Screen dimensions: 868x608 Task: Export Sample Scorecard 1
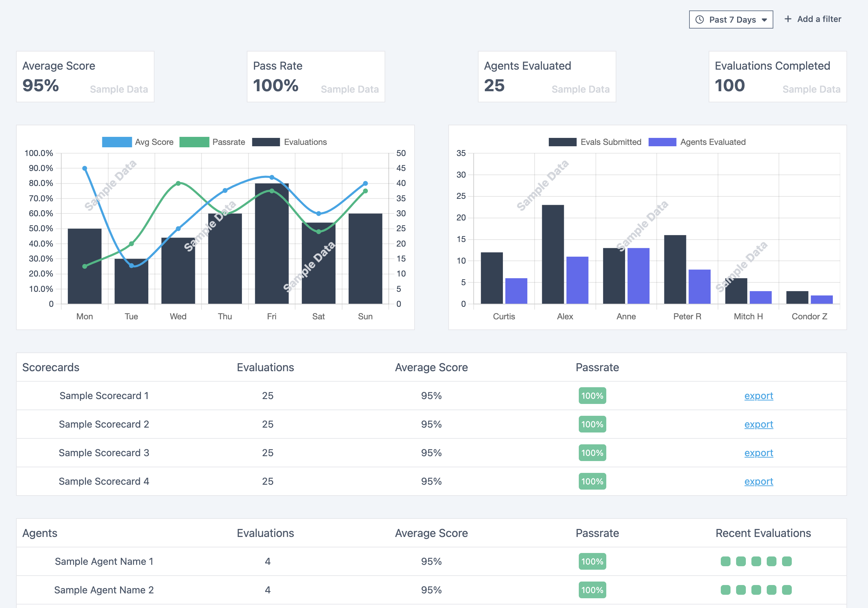[x=758, y=396]
